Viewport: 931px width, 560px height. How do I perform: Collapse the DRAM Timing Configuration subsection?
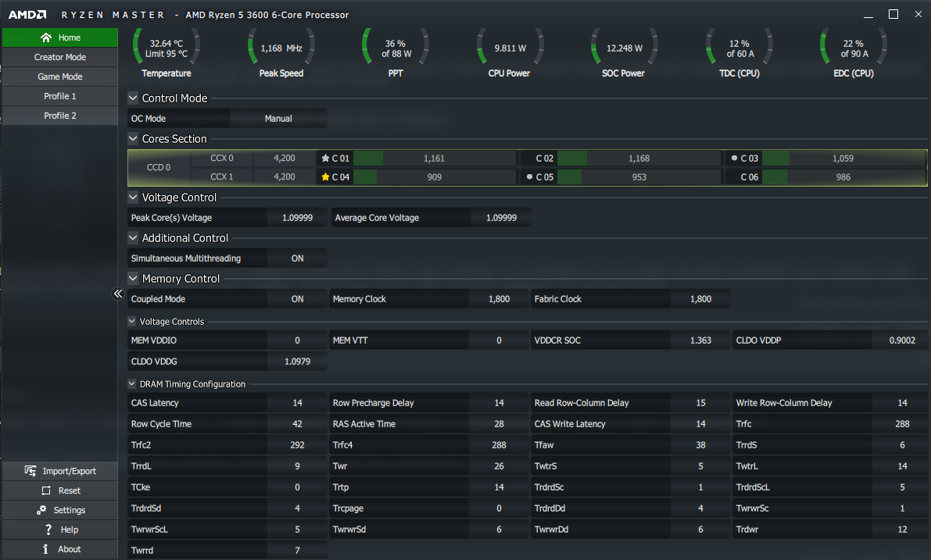(132, 383)
